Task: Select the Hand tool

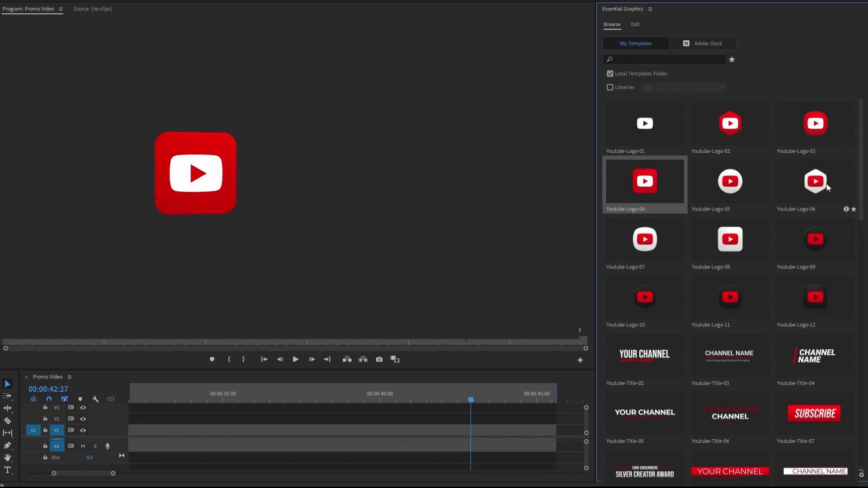Action: coord(8,458)
